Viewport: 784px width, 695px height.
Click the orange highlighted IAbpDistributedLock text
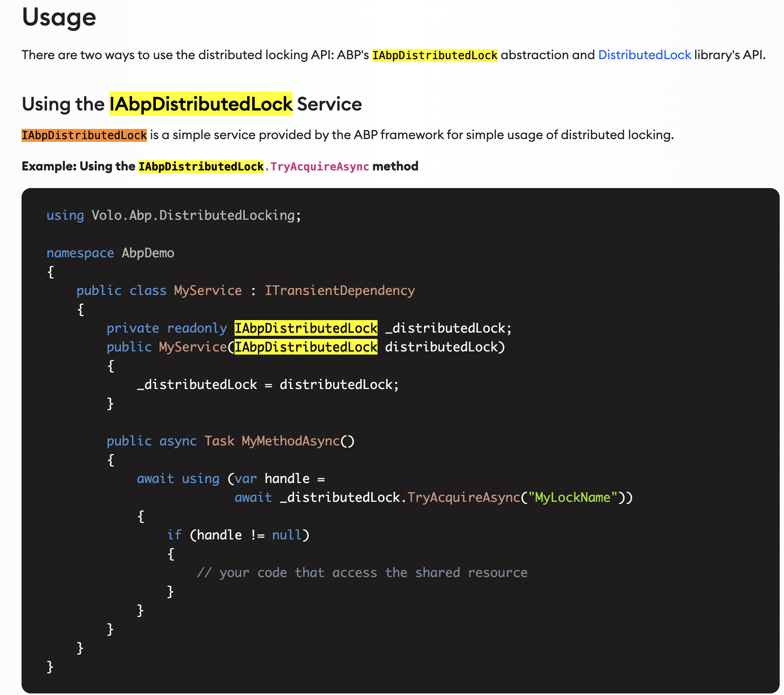click(84, 135)
